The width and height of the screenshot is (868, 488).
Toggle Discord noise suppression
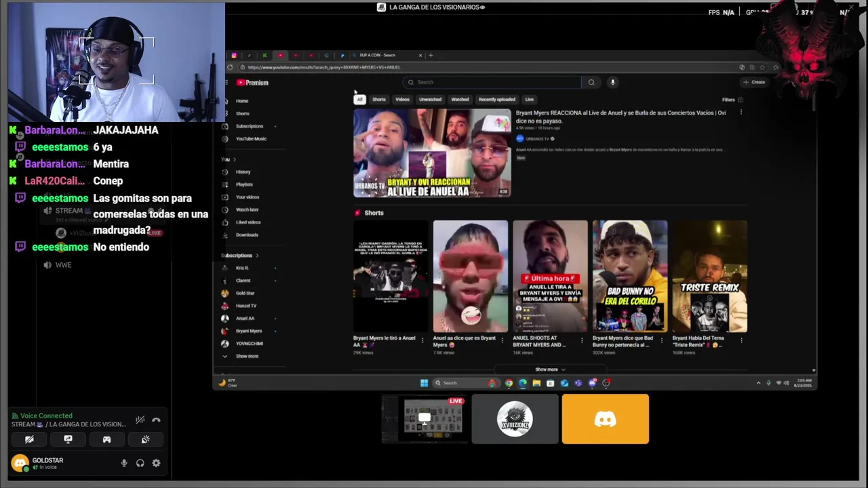(140, 420)
